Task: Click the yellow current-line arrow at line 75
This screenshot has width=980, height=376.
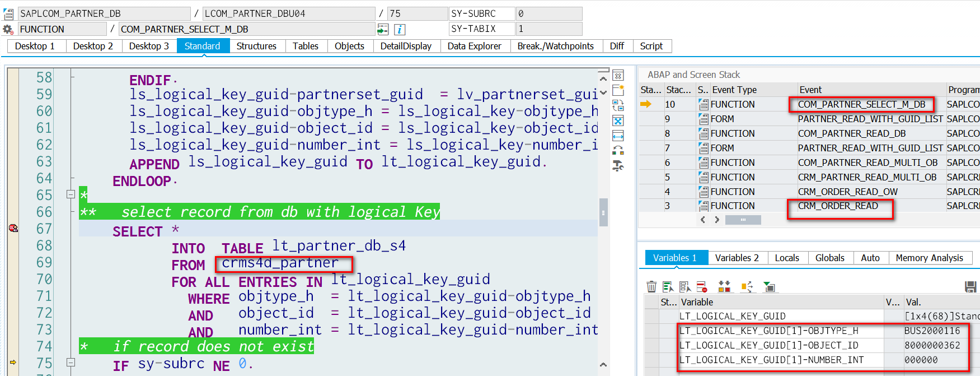Action: 13,363
